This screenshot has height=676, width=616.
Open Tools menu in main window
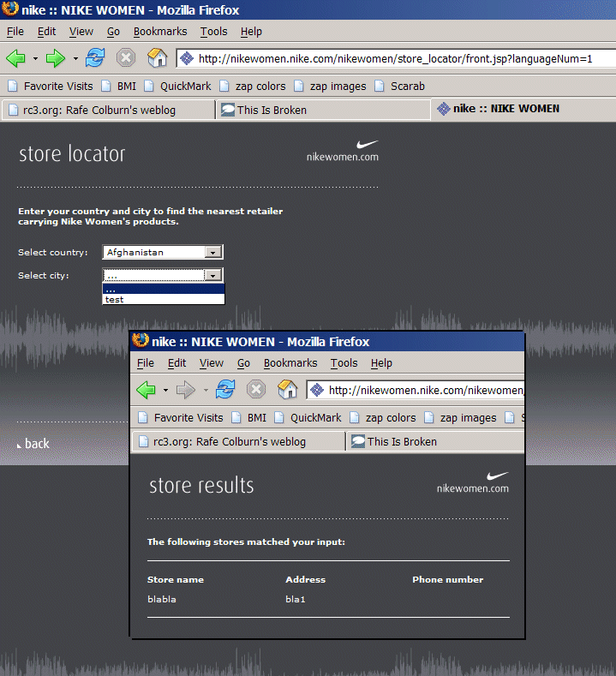[x=213, y=32]
